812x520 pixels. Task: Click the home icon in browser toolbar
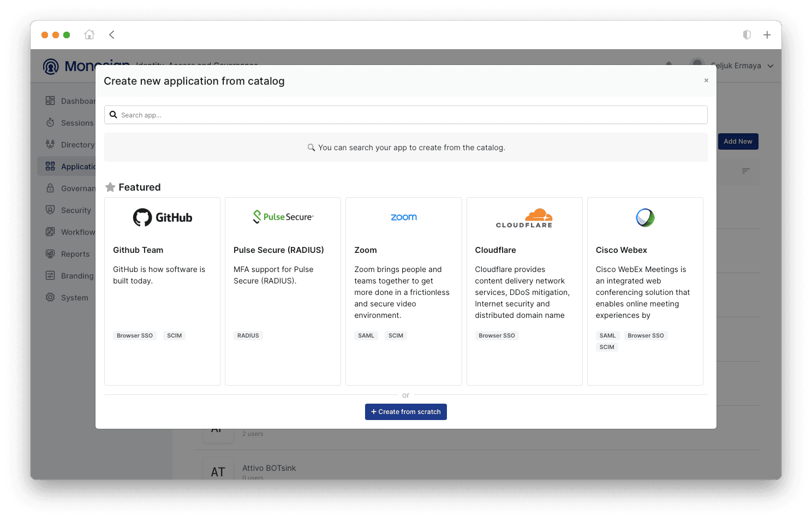pos(89,34)
